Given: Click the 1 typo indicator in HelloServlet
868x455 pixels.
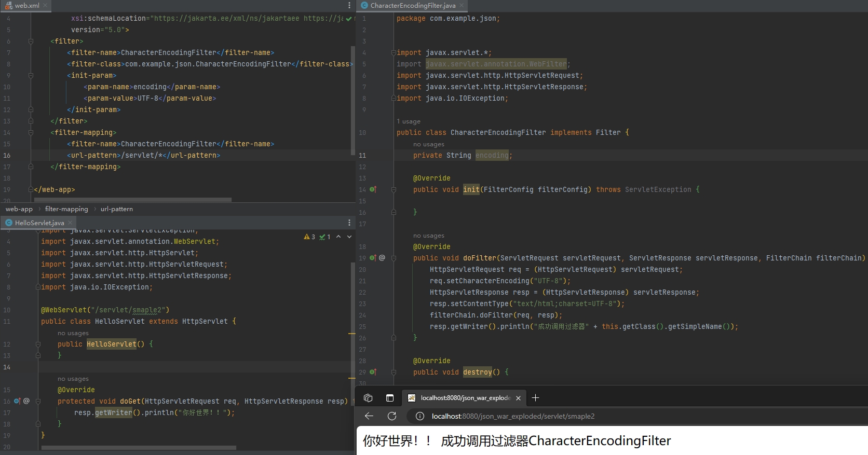Looking at the screenshot, I should [x=325, y=237].
